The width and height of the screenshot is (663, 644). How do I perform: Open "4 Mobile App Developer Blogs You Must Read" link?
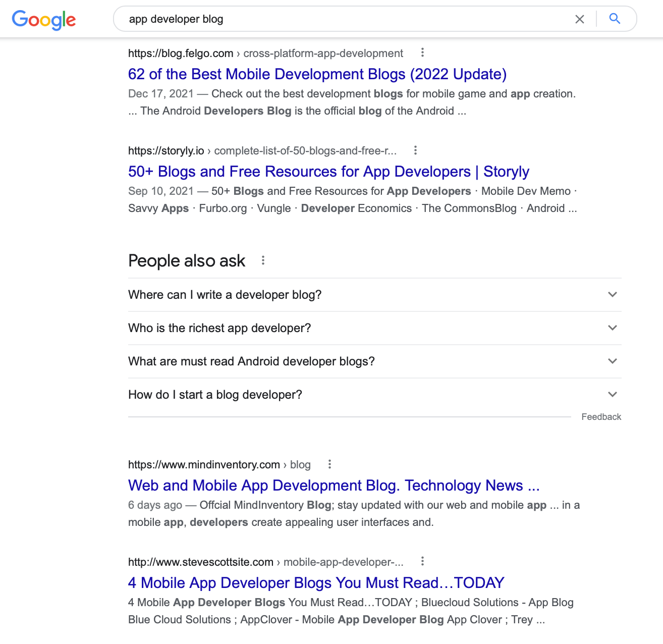(x=316, y=583)
